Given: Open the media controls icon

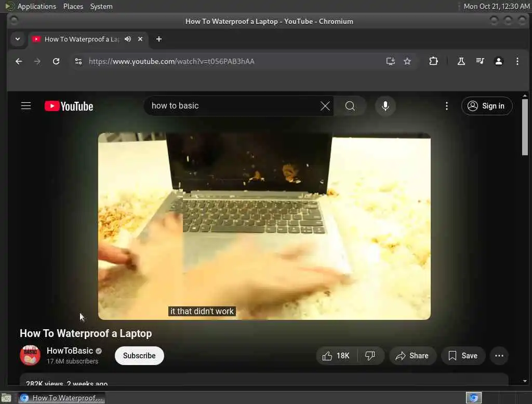Looking at the screenshot, I should [x=480, y=61].
